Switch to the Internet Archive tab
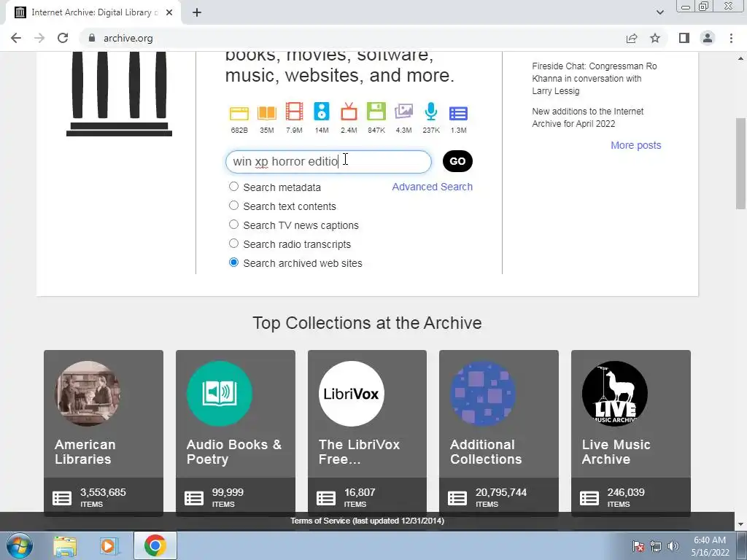747x560 pixels. point(93,12)
